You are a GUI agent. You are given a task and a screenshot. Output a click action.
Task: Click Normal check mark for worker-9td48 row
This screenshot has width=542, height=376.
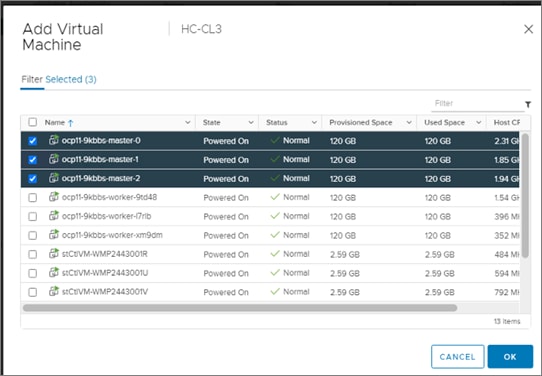coord(275,197)
